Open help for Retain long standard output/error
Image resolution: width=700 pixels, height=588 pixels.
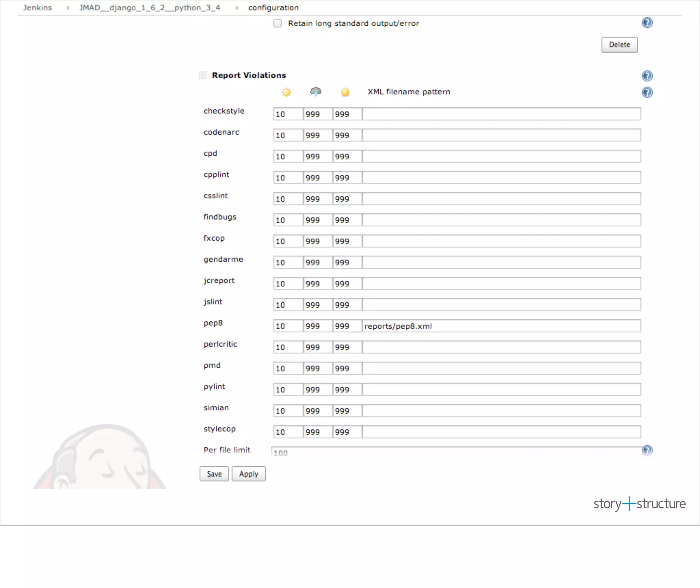[x=647, y=23]
